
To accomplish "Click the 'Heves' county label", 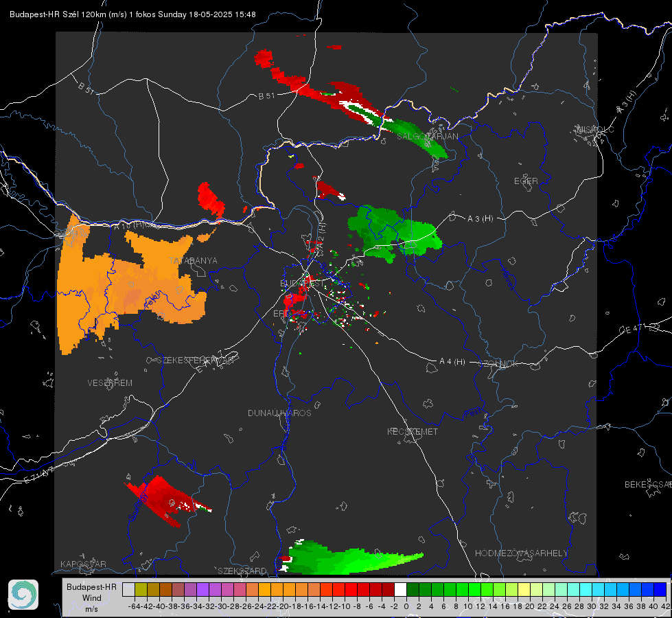I will click(508, 278).
